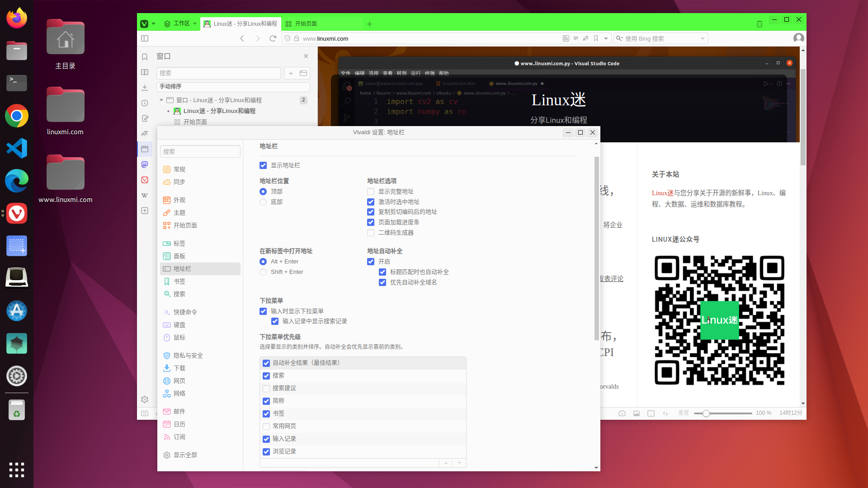Select Shift + Enter radio option
This screenshot has width=868, height=488.
[263, 272]
